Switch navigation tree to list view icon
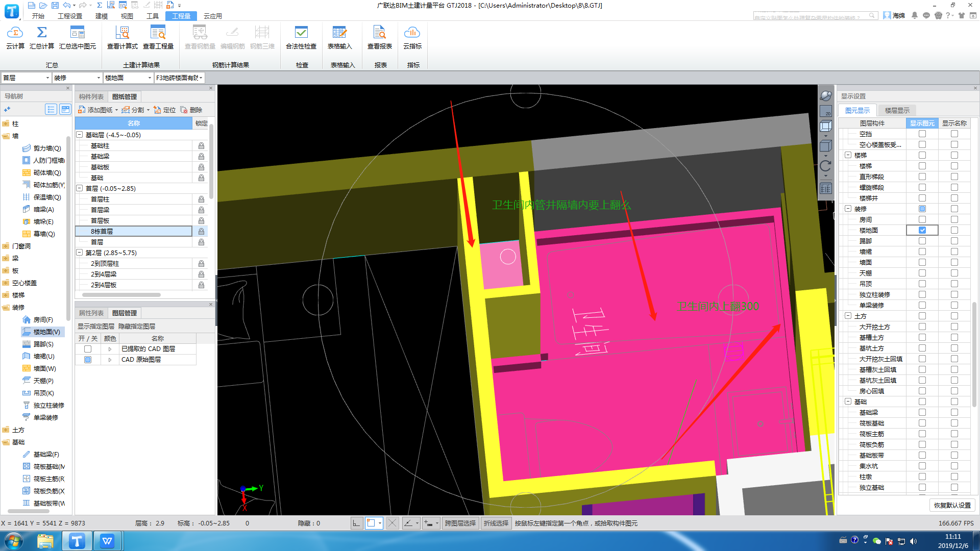This screenshot has height=551, width=980. coord(51,109)
